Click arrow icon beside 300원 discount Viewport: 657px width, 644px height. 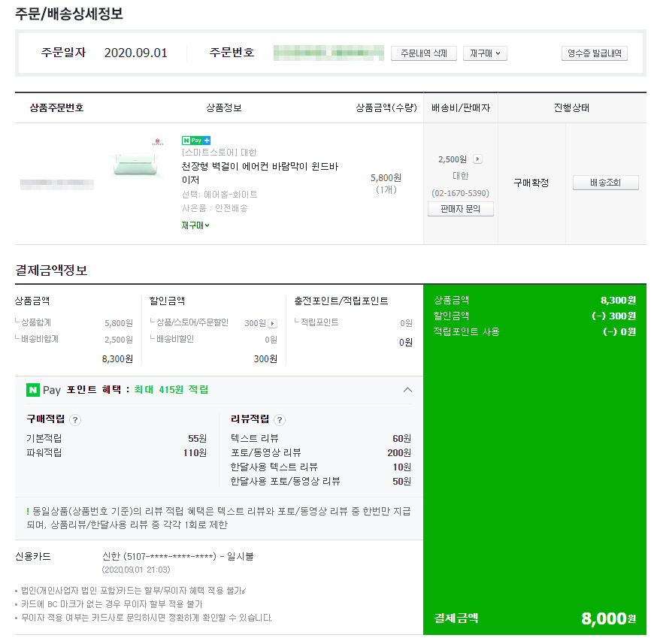pyautogui.click(x=273, y=324)
